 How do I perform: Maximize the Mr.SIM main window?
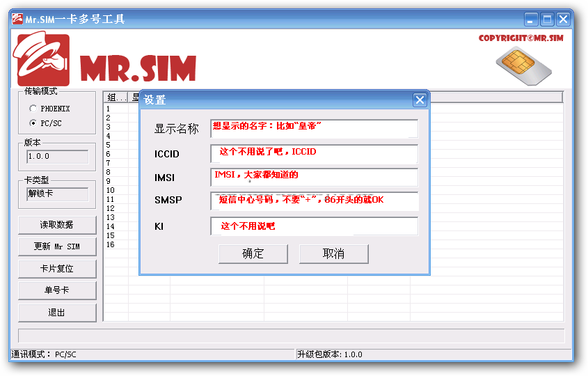tap(547, 19)
